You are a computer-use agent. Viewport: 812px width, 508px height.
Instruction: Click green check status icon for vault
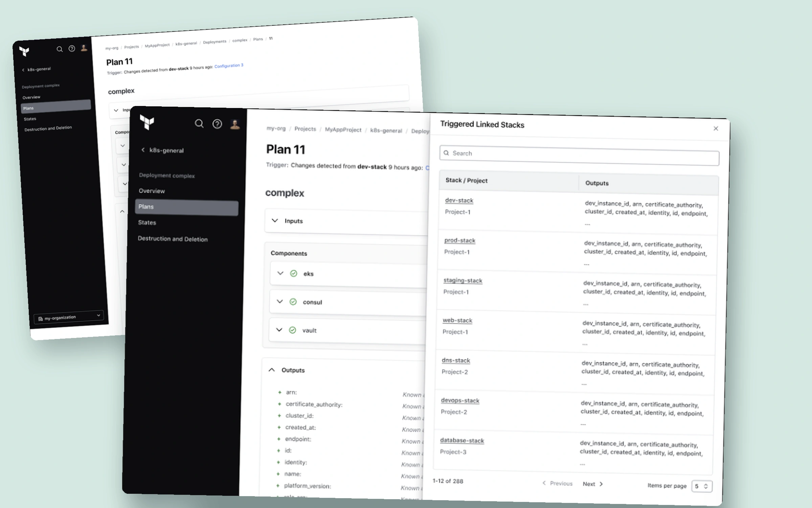[x=293, y=330]
